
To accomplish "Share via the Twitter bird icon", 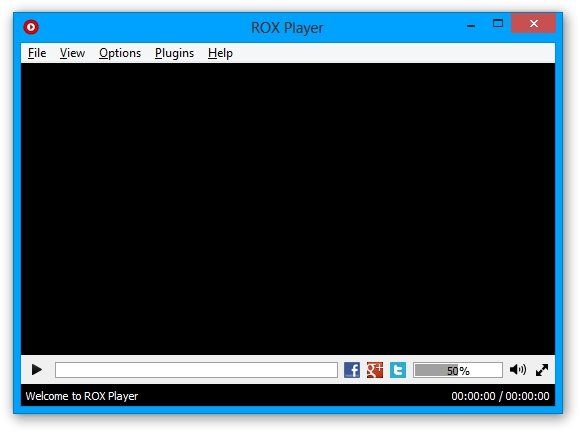I will point(398,370).
